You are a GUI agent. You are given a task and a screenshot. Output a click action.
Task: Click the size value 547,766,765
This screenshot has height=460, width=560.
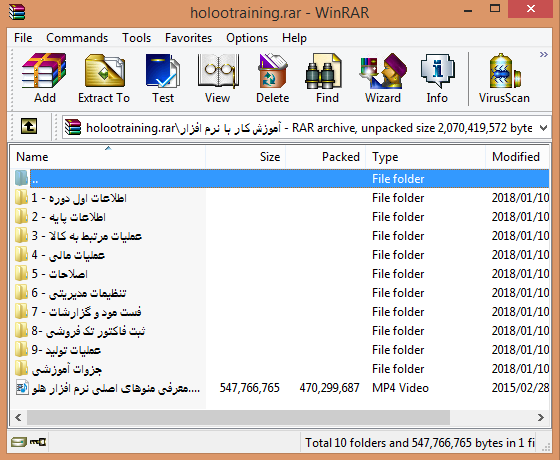pos(249,388)
